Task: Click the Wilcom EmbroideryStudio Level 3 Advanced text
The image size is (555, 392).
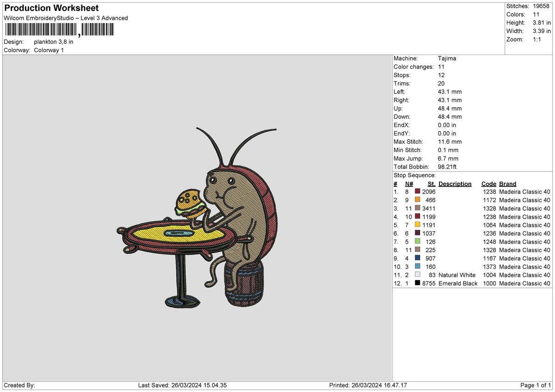Action: (x=66, y=18)
